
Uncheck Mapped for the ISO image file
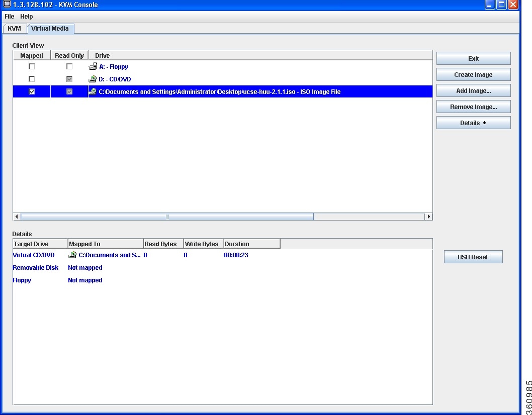32,91
